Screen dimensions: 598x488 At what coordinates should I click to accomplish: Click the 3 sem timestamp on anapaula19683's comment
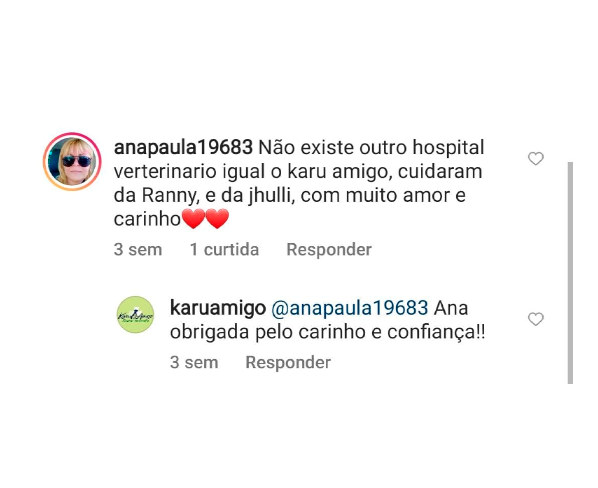coord(138,250)
